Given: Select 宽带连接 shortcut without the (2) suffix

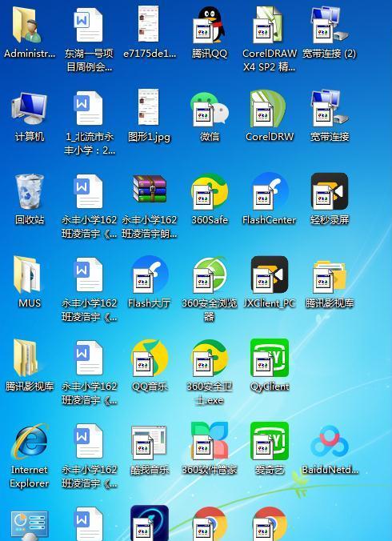Looking at the screenshot, I should [330, 108].
